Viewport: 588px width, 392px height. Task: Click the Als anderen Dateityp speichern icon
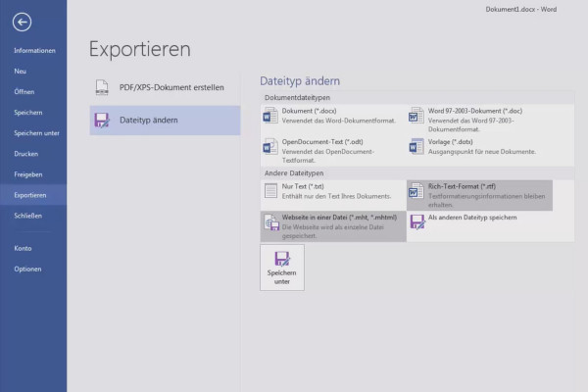[x=417, y=221]
